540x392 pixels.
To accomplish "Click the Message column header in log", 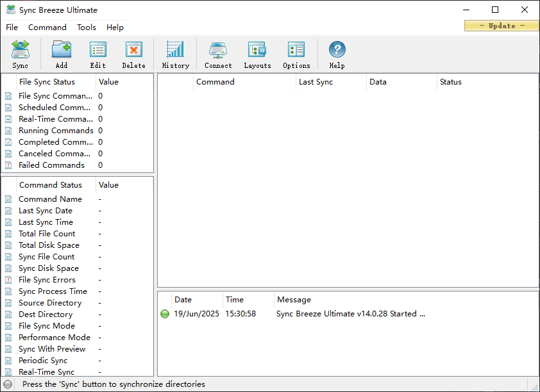I will (406, 300).
